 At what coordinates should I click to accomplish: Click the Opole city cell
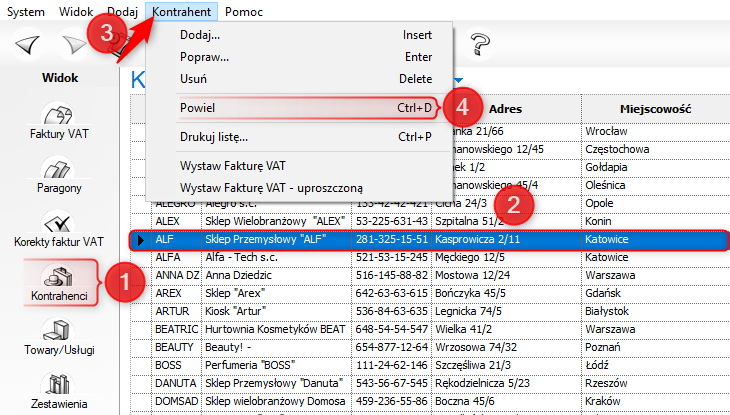[x=656, y=203]
